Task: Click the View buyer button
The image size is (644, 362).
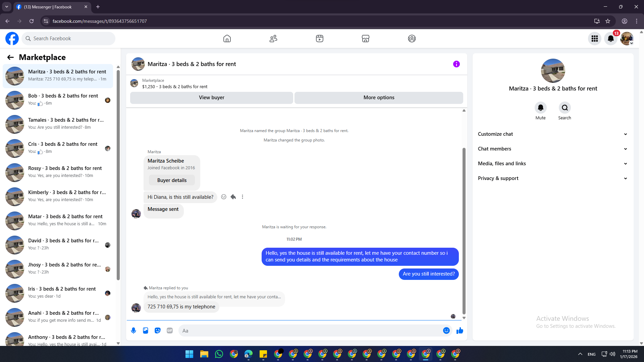Action: pyautogui.click(x=211, y=98)
